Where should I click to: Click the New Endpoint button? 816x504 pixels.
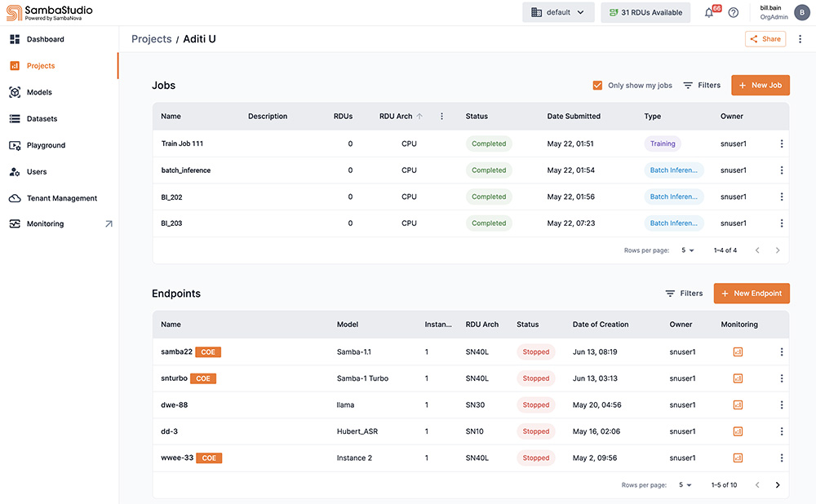(751, 294)
